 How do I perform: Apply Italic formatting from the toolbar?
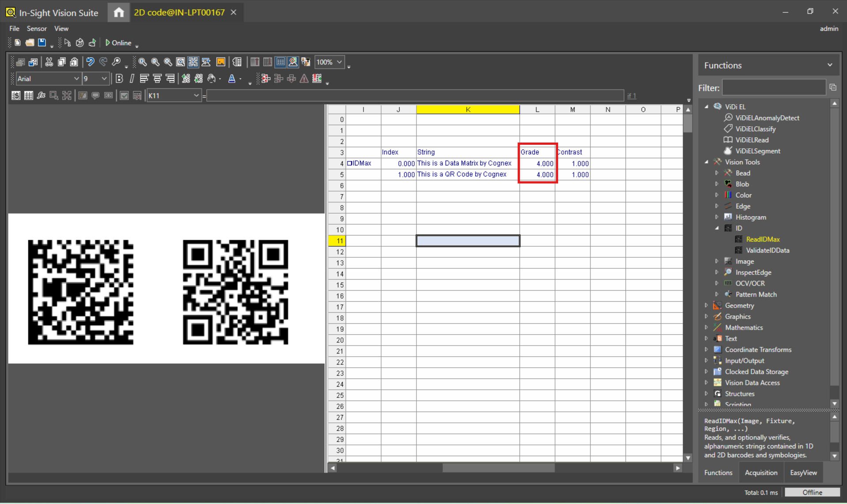click(x=132, y=79)
